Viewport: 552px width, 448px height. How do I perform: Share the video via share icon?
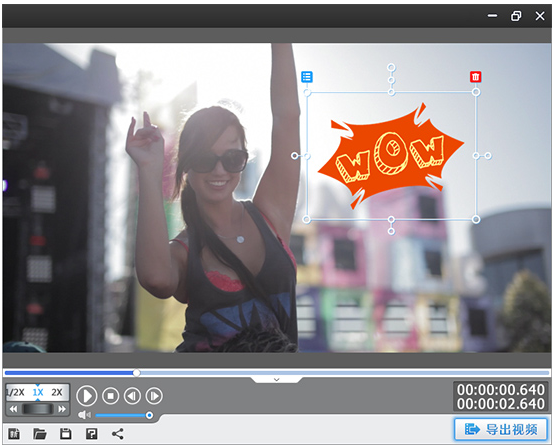118,434
